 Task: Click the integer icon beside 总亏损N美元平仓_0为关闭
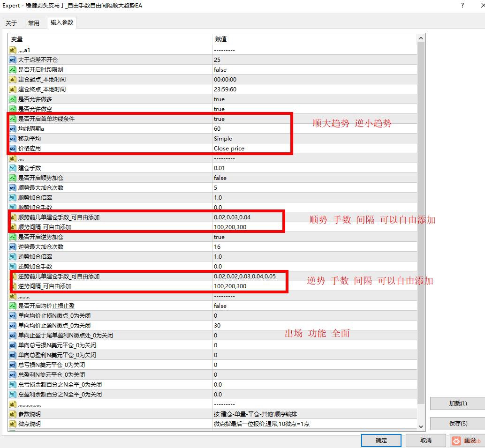tap(12, 365)
